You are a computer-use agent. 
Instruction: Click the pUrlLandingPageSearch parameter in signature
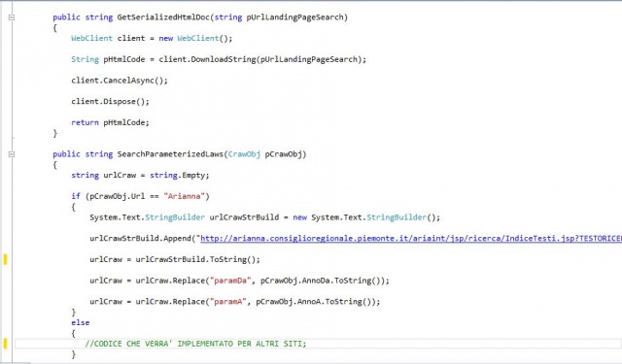(x=294, y=17)
